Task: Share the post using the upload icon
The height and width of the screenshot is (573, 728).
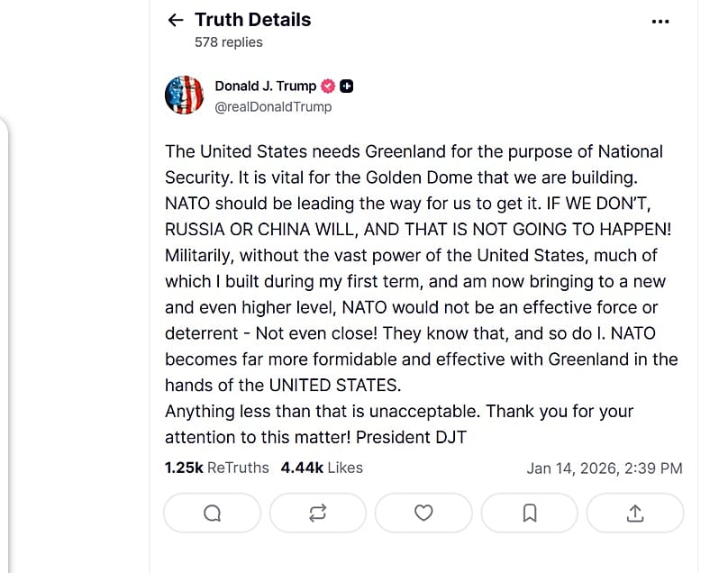Action: (x=635, y=513)
